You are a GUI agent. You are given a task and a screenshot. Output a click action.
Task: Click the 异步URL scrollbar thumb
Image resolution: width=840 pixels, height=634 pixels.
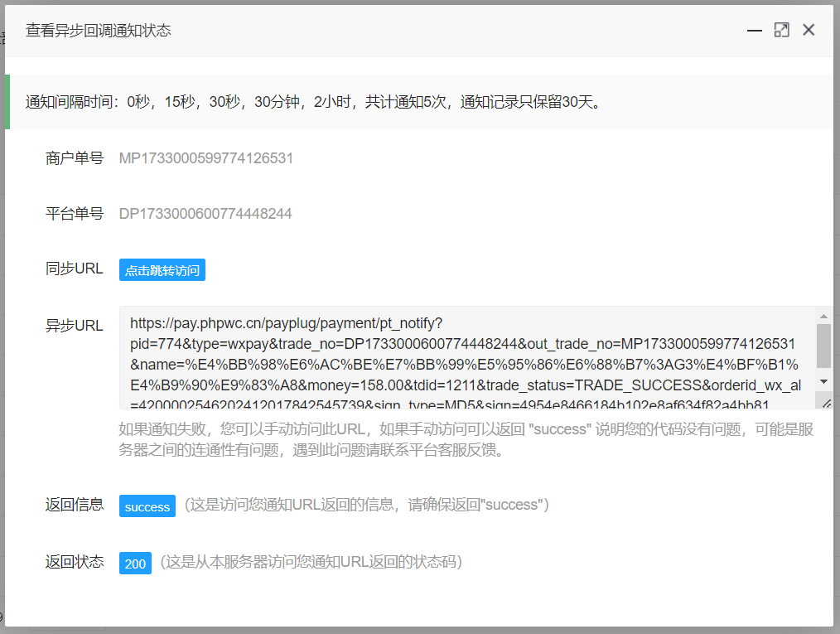pos(823,346)
